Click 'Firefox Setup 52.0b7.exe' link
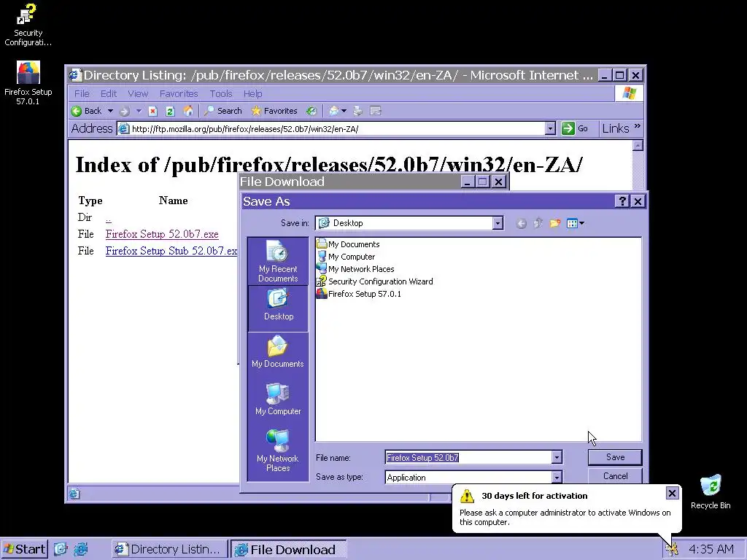Viewport: 747px width, 560px height. (162, 234)
